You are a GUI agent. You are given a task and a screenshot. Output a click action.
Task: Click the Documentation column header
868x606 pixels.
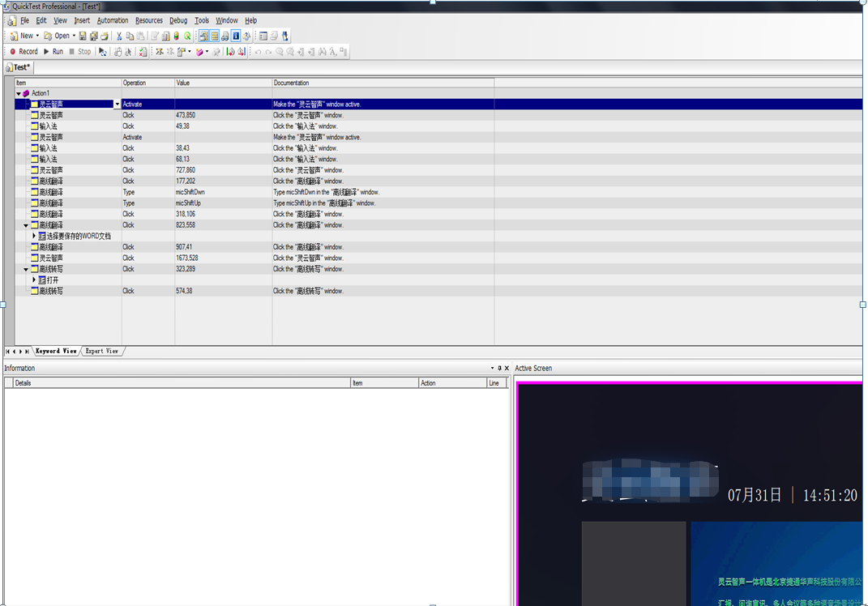point(383,83)
